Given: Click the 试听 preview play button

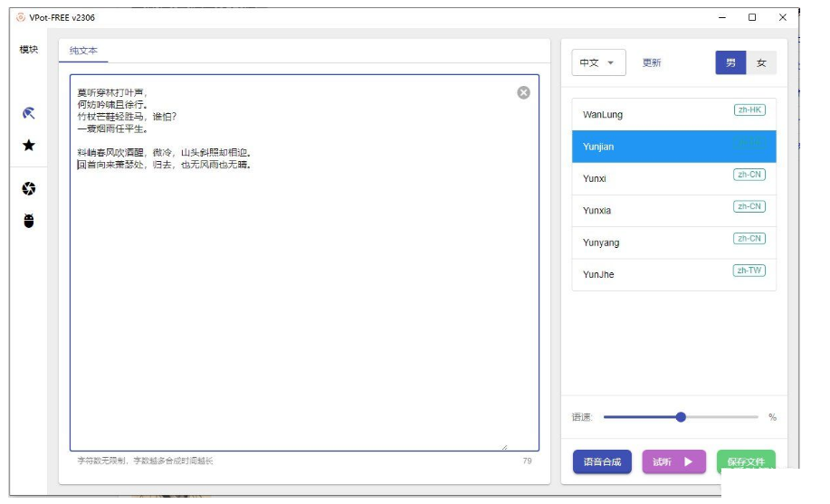Looking at the screenshot, I should coord(673,461).
